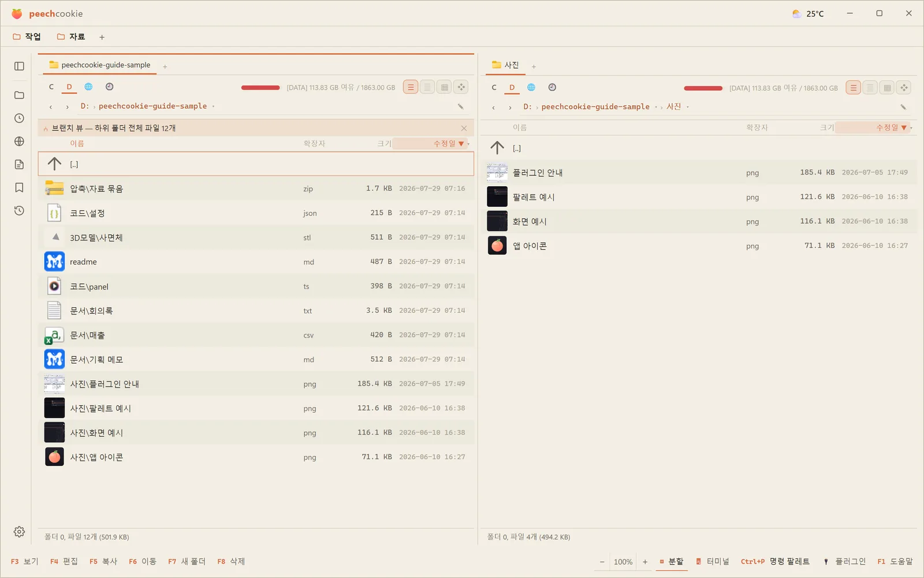
Task: Switch right pane to detail list view
Action: pyautogui.click(x=854, y=88)
